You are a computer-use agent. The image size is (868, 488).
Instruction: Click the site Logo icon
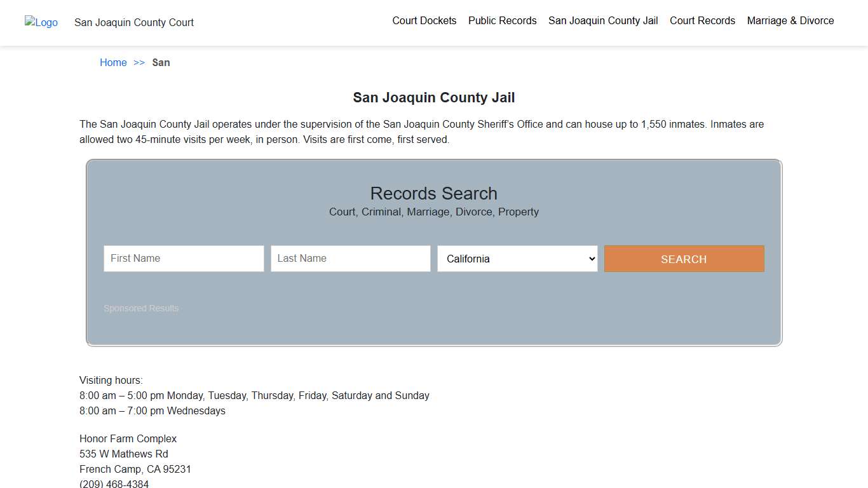coord(41,22)
